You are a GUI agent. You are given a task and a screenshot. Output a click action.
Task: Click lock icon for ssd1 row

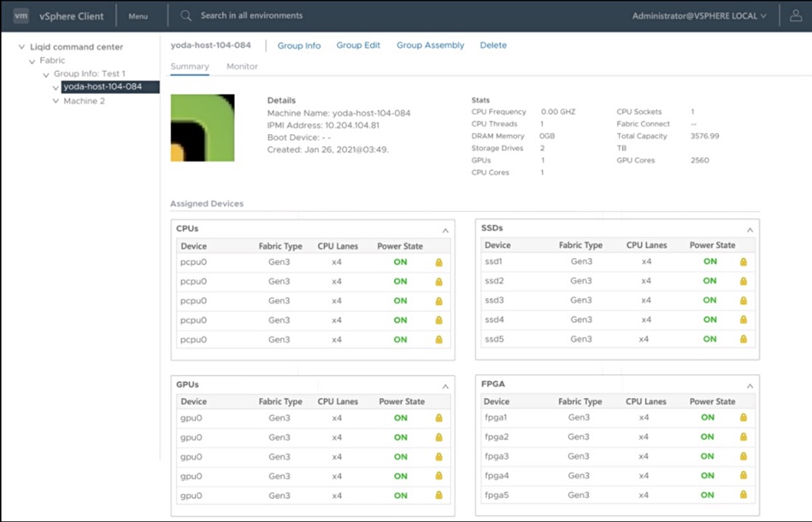click(744, 261)
